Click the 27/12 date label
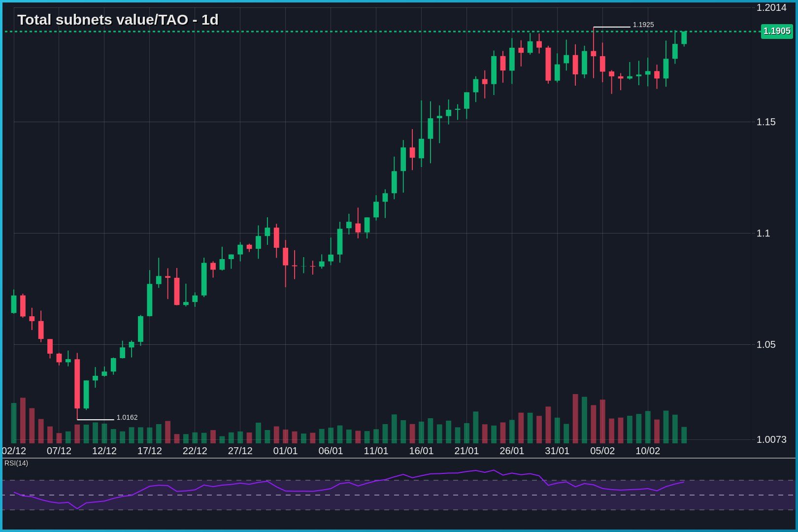798x532 pixels. pos(240,451)
